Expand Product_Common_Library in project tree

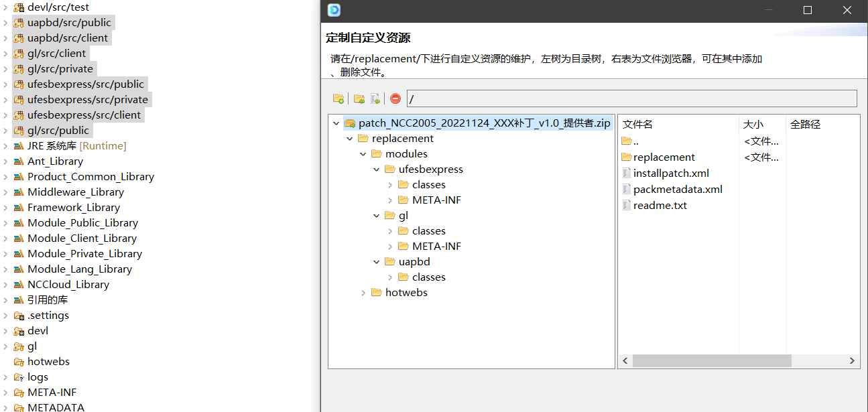[5, 177]
